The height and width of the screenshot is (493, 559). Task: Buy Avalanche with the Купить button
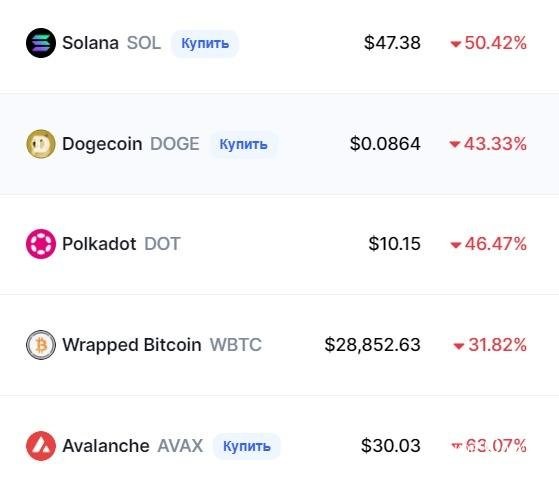click(x=247, y=446)
